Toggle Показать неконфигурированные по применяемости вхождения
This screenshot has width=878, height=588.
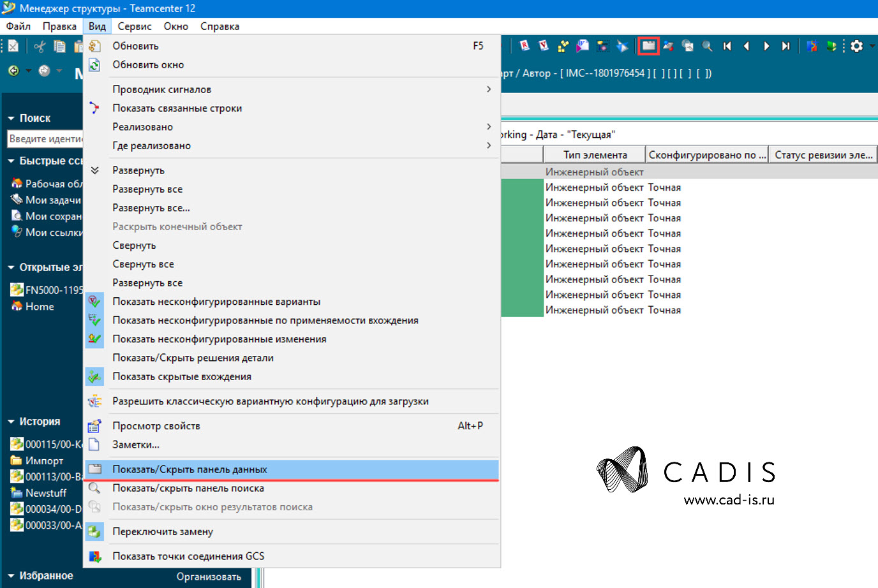291,320
